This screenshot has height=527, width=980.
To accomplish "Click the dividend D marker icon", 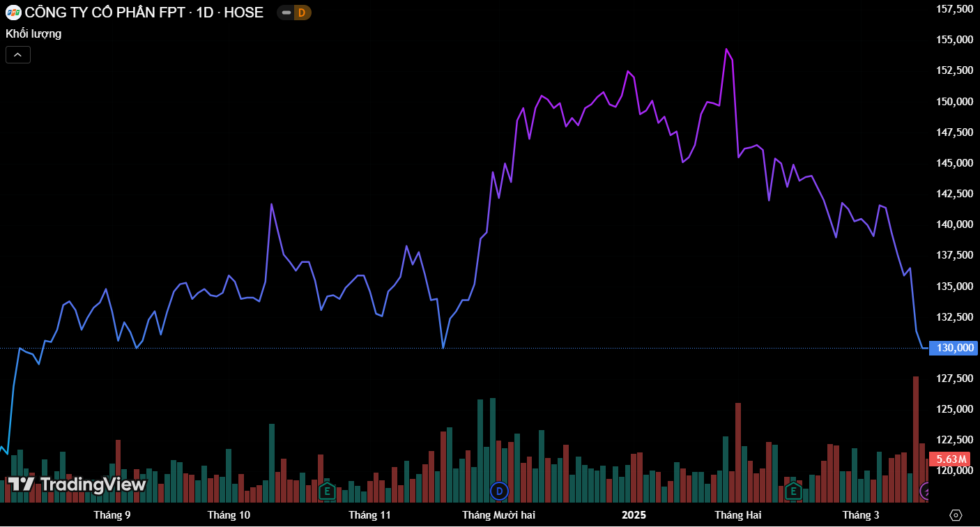I will [499, 491].
